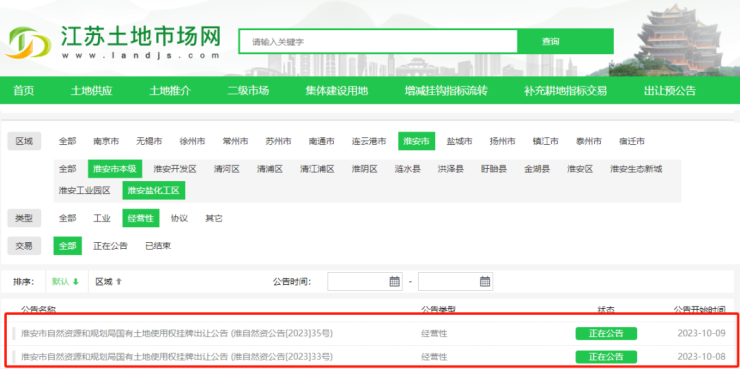Open the 二级市场 menu item
The height and width of the screenshot is (369, 740).
tap(248, 91)
